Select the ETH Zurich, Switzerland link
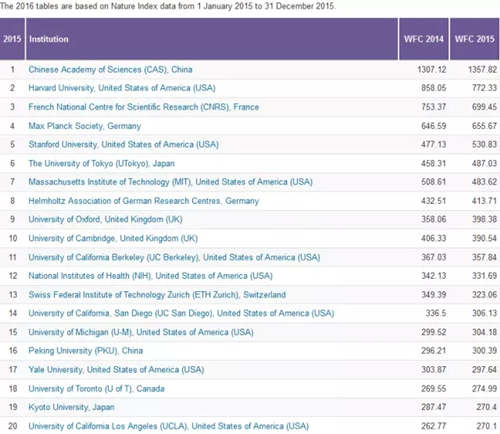The height and width of the screenshot is (434, 500). coord(157,295)
